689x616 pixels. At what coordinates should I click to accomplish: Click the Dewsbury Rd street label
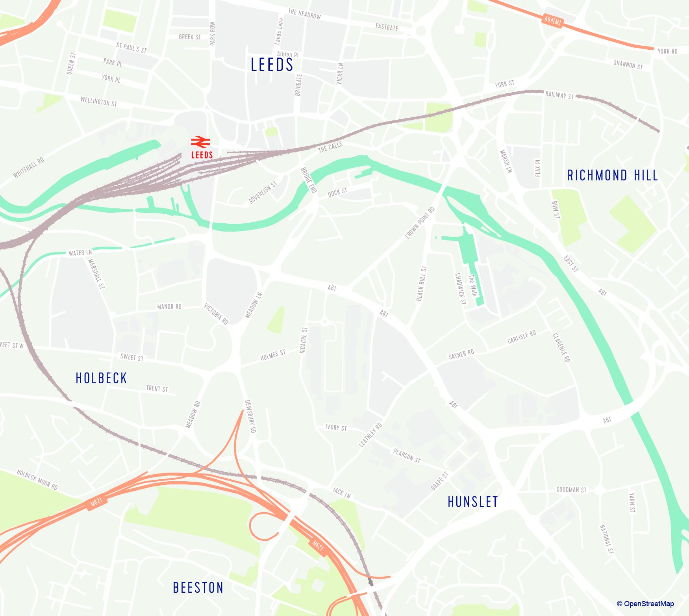pos(250,417)
